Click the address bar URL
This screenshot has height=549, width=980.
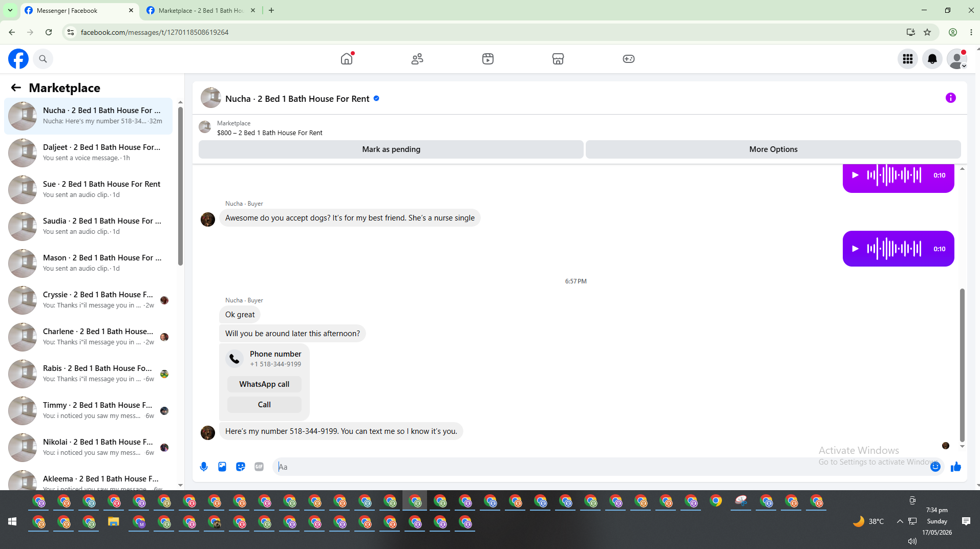click(x=155, y=32)
